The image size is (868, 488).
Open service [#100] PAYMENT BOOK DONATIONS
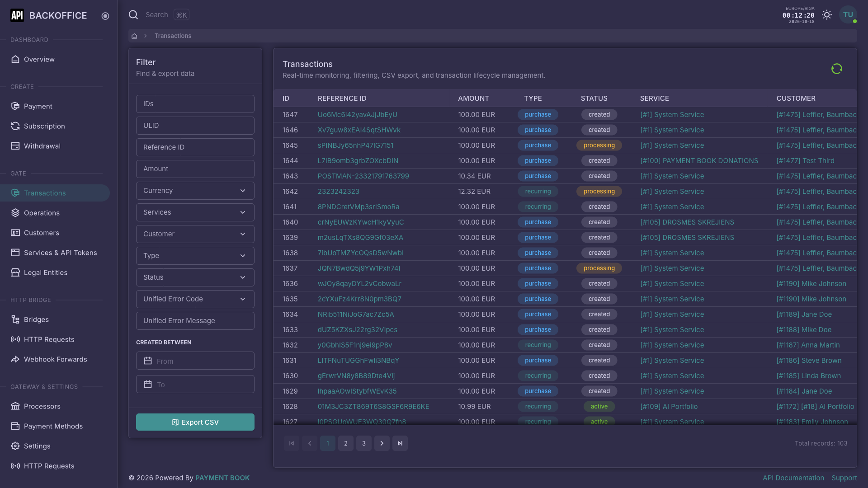pos(699,161)
